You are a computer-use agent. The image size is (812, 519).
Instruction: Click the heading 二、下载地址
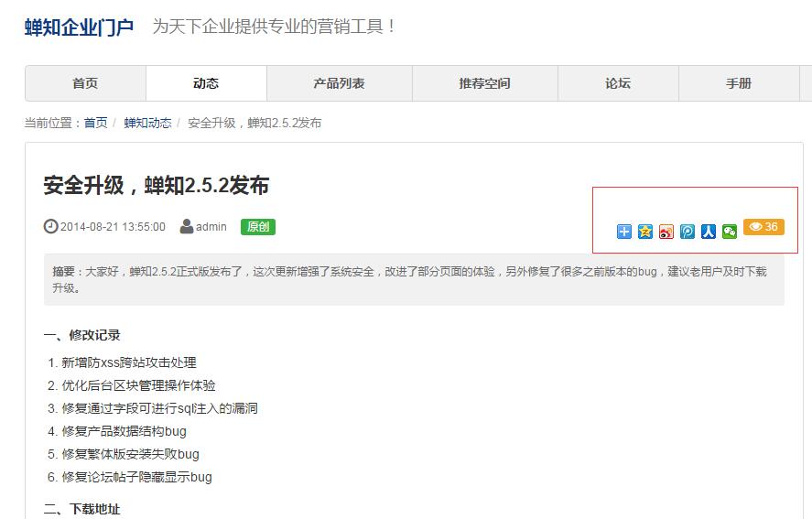click(81, 509)
